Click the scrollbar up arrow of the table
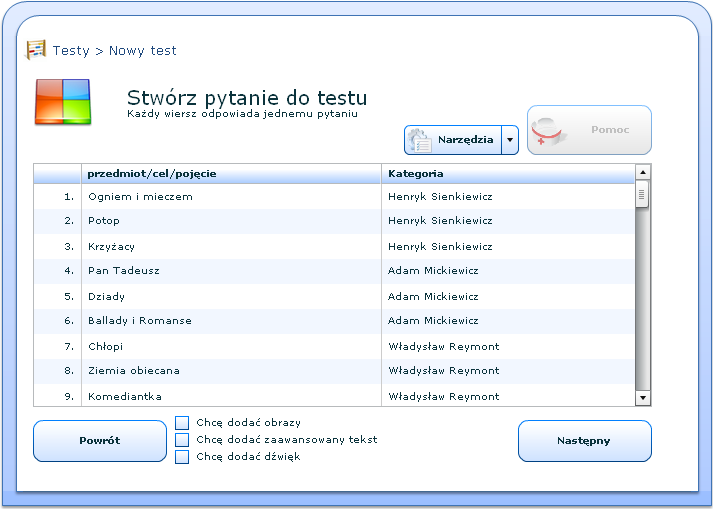The height and width of the screenshot is (509, 713). (x=643, y=172)
